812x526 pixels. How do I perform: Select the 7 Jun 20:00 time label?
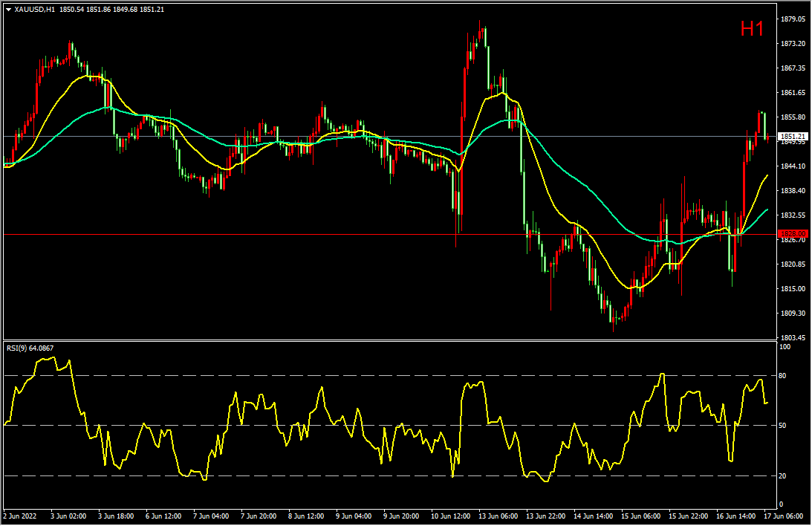coord(259,516)
